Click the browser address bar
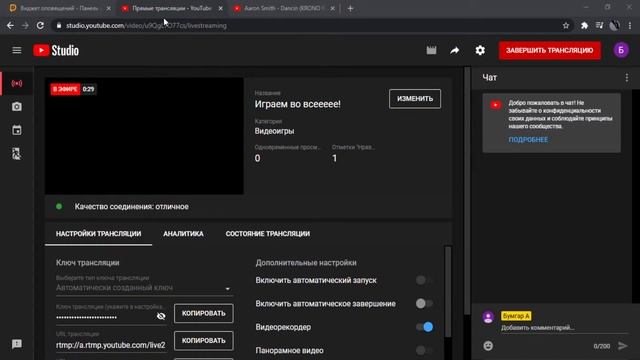This screenshot has width=640, height=360. 310,25
